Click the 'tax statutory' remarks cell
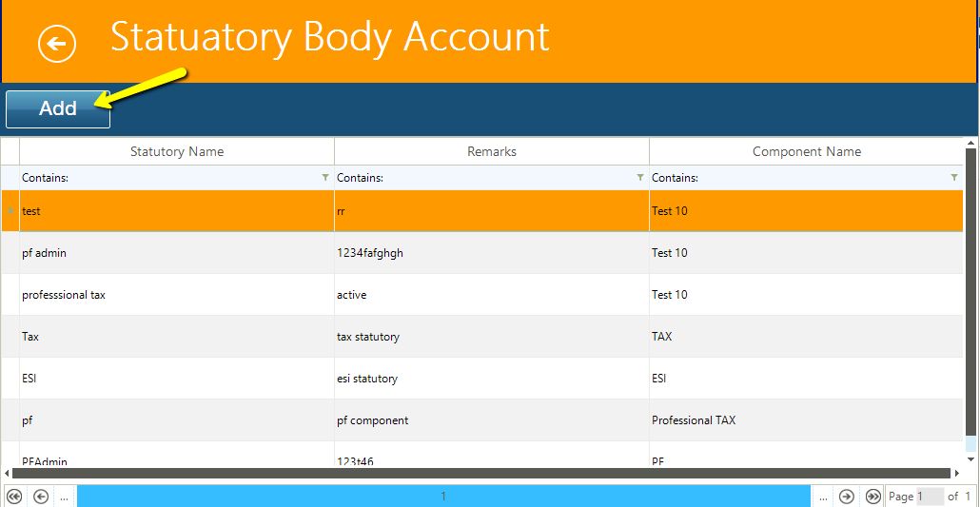This screenshot has width=980, height=507. click(492, 337)
